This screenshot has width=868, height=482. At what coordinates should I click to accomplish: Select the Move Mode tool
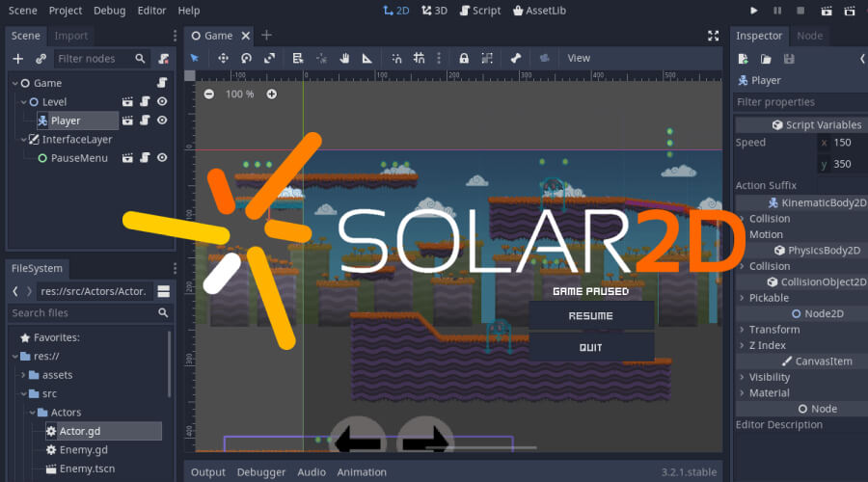click(223, 58)
